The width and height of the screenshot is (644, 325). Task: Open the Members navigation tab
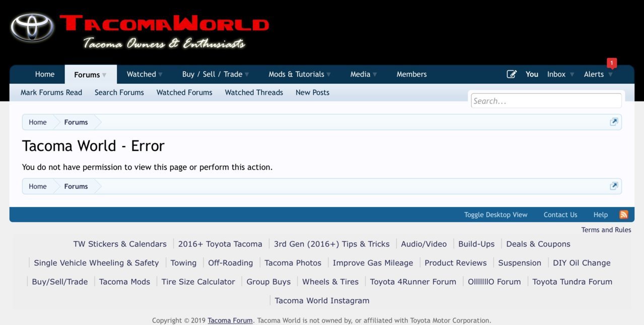coord(411,74)
